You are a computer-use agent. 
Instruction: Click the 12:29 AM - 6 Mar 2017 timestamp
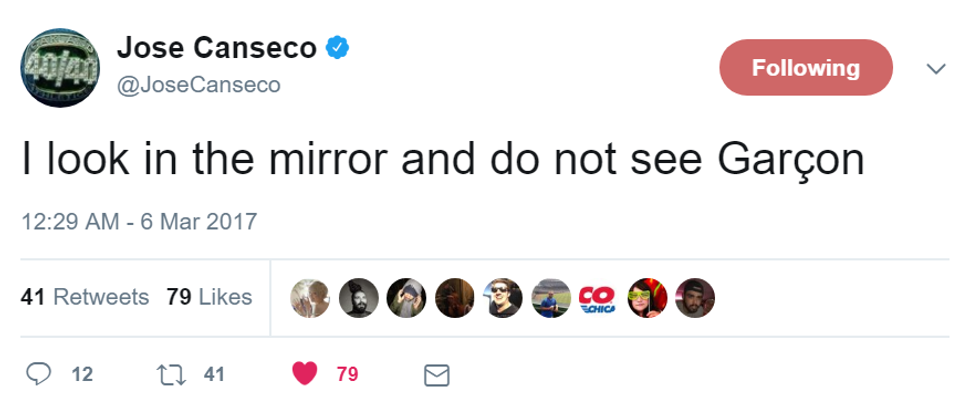(x=139, y=221)
